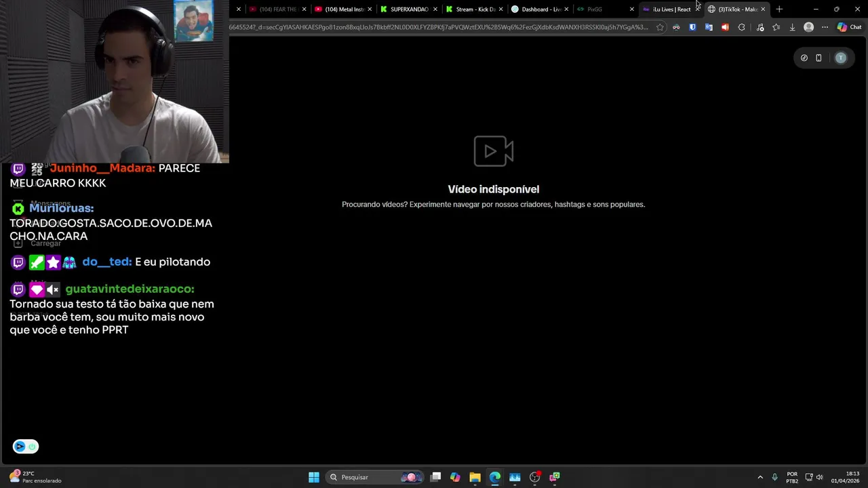Open OBS Studio on the taskbar
The image size is (868, 488).
[535, 477]
